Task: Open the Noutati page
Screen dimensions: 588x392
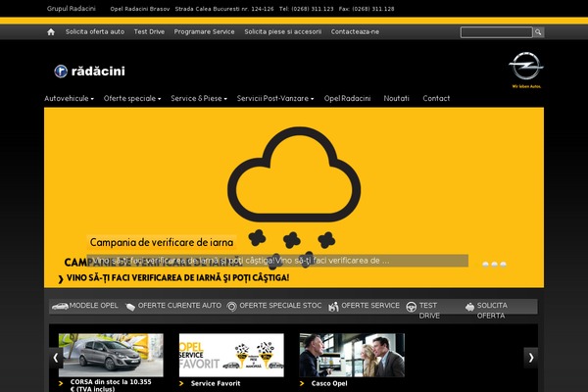Action: click(396, 98)
